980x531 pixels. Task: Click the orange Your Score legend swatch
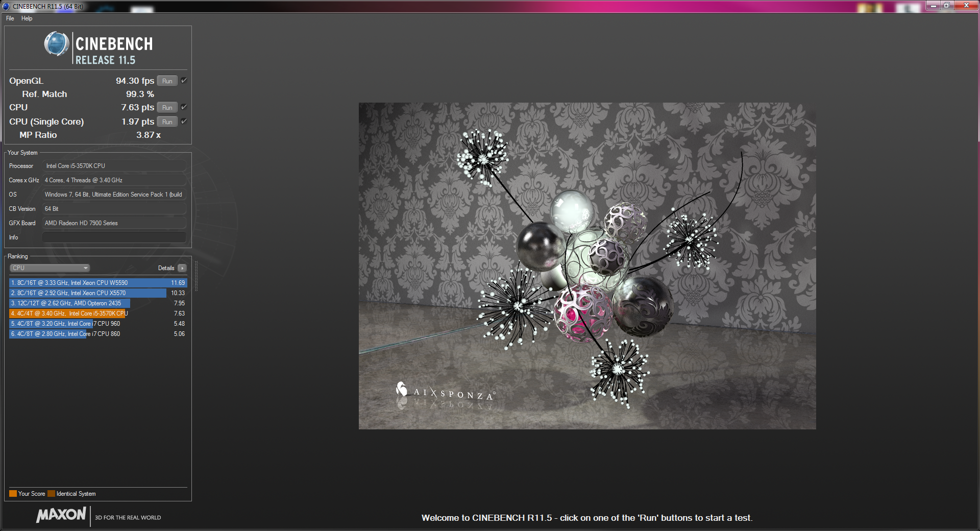pos(13,494)
